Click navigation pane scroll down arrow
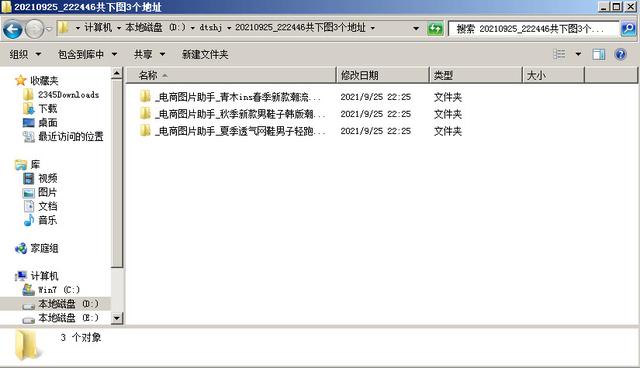Viewport: 640px width, 368px height. point(117,318)
